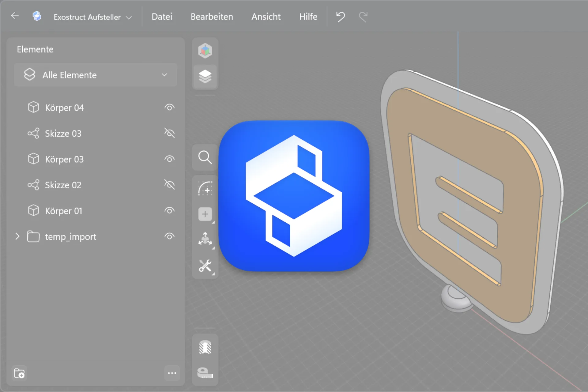Click the Körper 03 cube icon
Screen dimensions: 588x392
[33, 159]
